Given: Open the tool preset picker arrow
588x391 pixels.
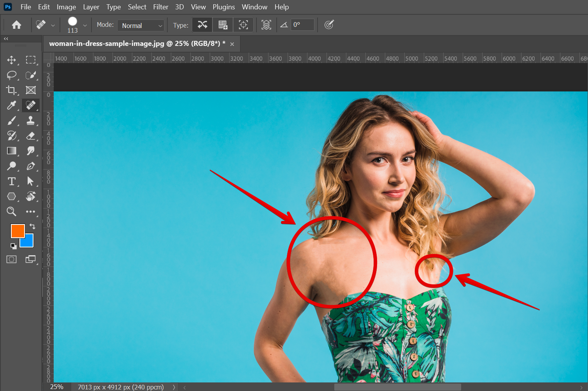Looking at the screenshot, I should (53, 25).
